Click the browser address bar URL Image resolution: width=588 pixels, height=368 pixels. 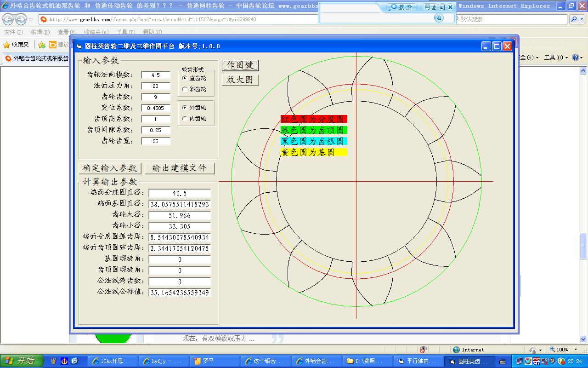pos(178,19)
